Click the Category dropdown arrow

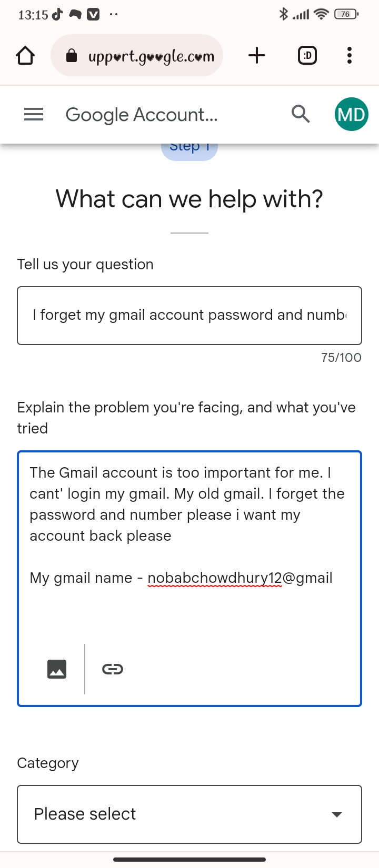(337, 814)
